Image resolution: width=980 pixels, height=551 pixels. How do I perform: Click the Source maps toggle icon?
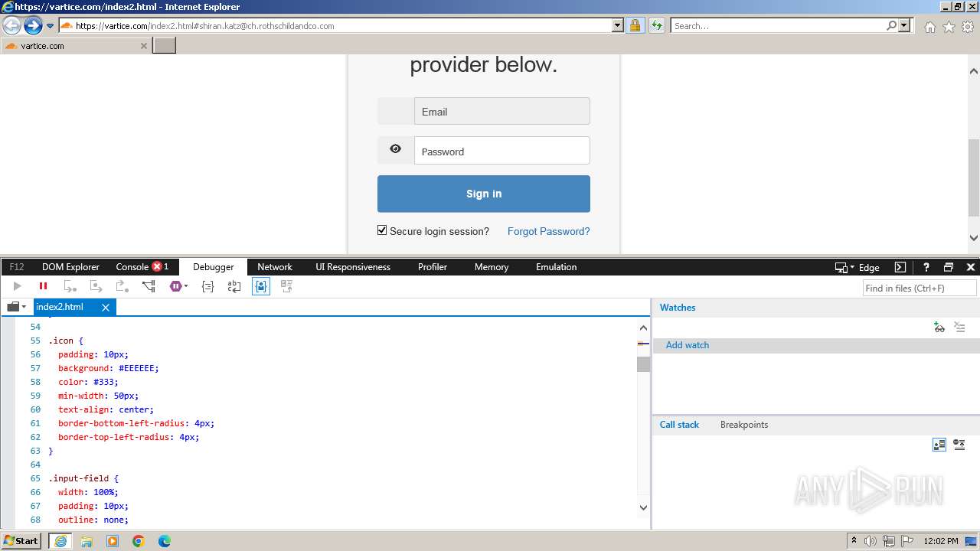click(287, 286)
